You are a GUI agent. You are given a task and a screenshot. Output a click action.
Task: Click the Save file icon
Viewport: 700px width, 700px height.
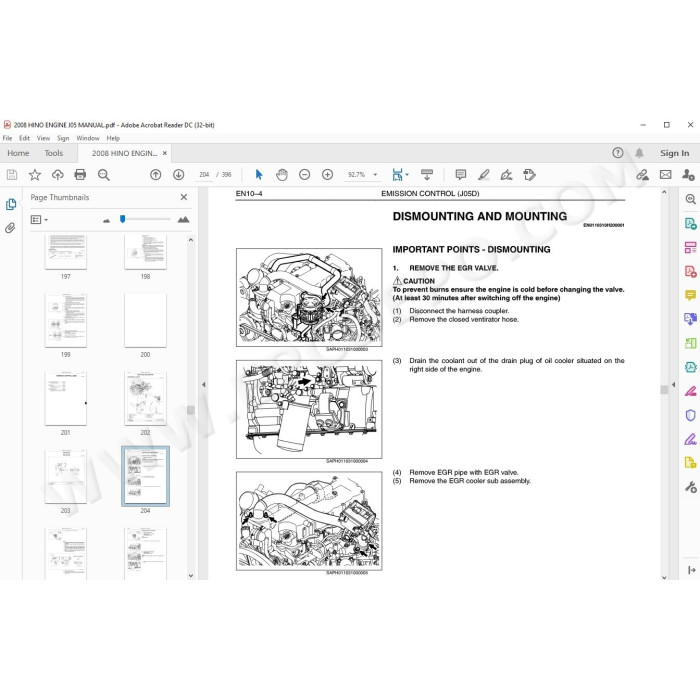[12, 175]
